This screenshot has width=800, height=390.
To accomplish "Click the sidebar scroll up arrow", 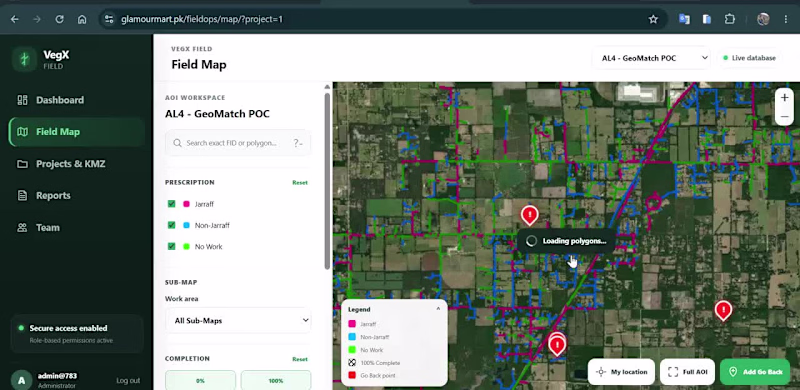I will [x=328, y=87].
